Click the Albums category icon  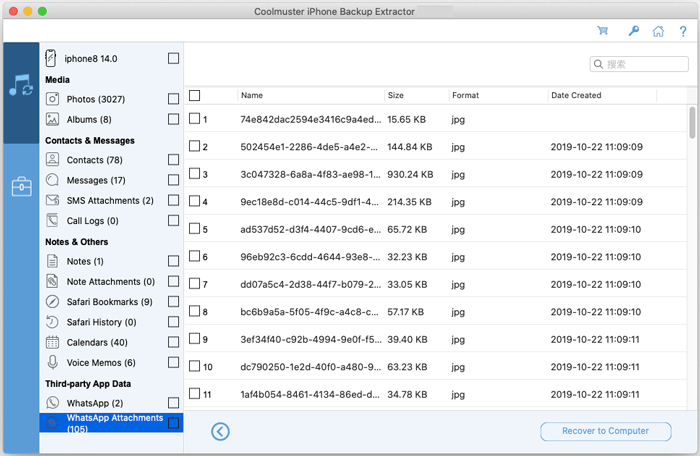(x=52, y=119)
